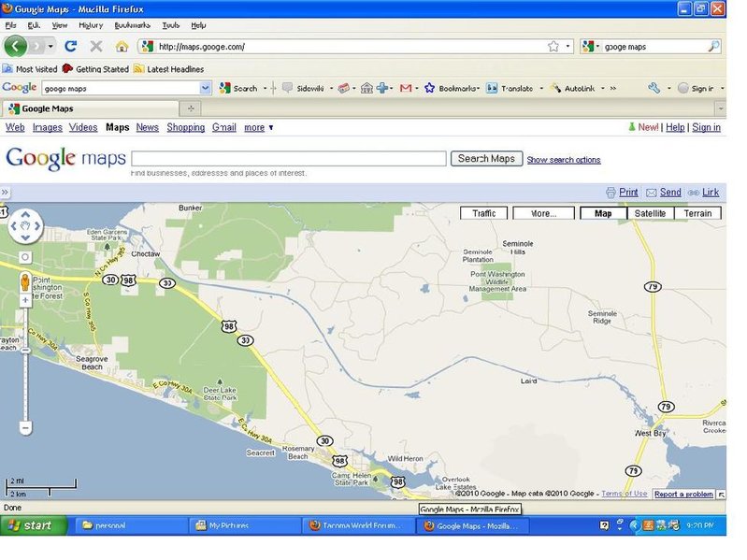Click the browser address bar
Image resolution: width=747 pixels, height=560 pixels.
click(351, 46)
